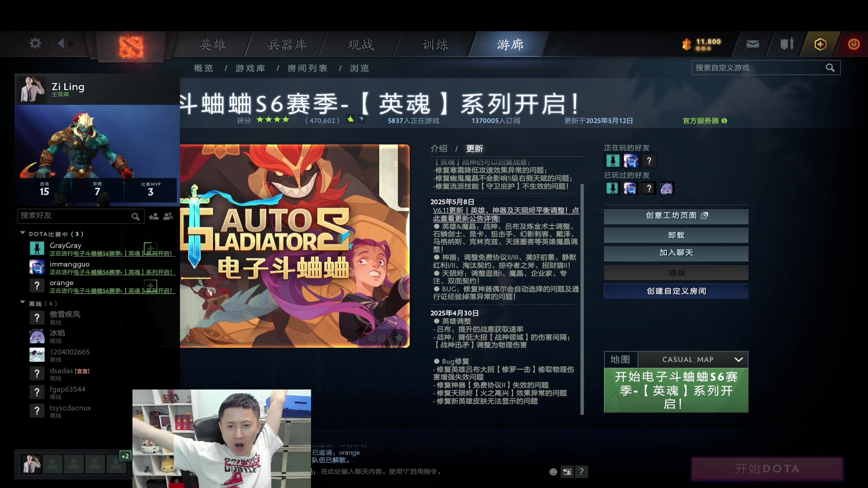
Task: Go to the 房间列表 sub-tab
Action: tap(307, 68)
